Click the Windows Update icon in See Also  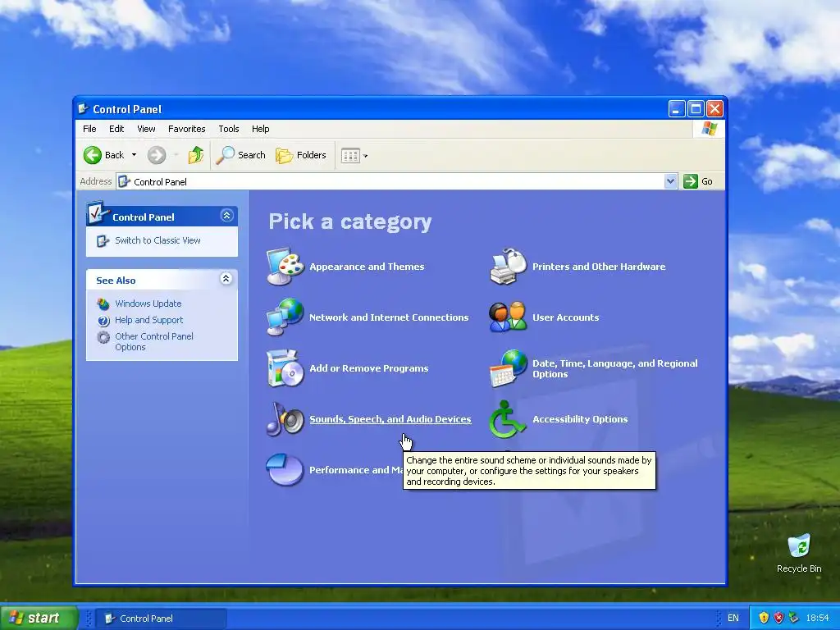(x=103, y=304)
